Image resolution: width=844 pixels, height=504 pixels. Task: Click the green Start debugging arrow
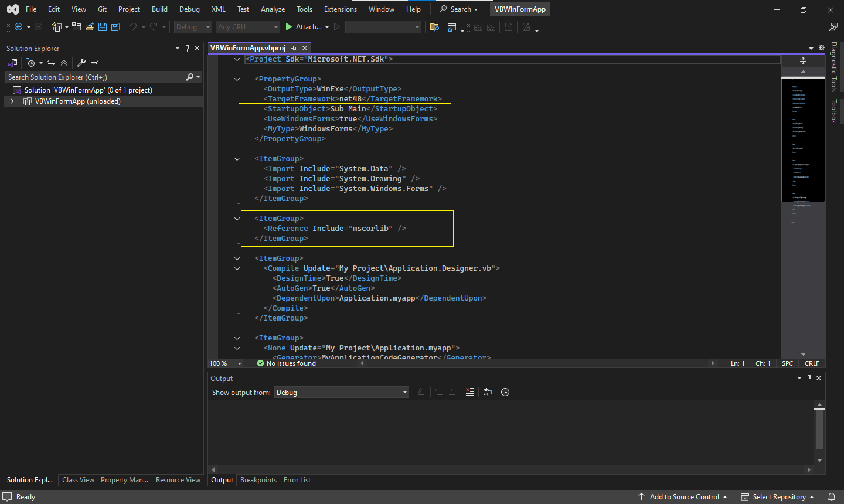point(288,27)
